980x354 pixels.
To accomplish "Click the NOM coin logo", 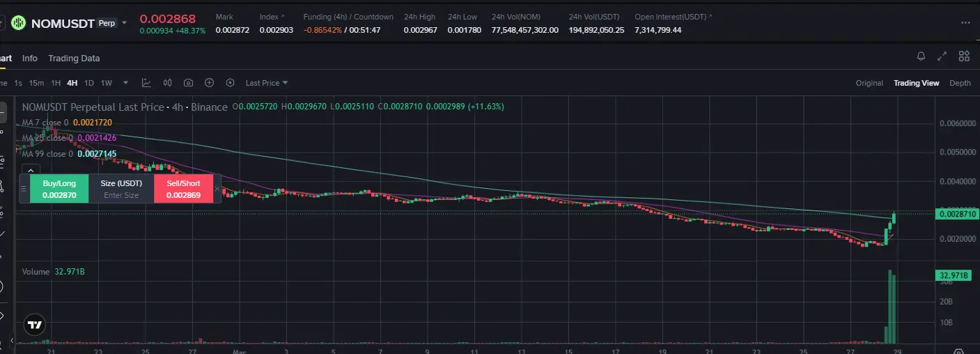I will click(x=18, y=23).
